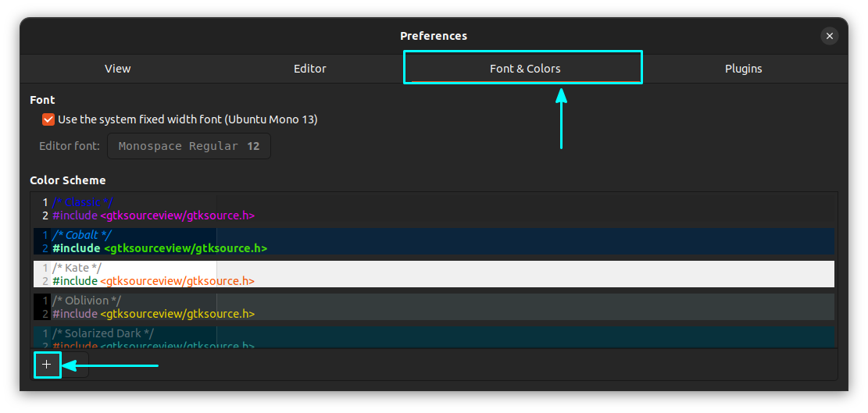
Task: Open the Editor tab
Action: (310, 69)
